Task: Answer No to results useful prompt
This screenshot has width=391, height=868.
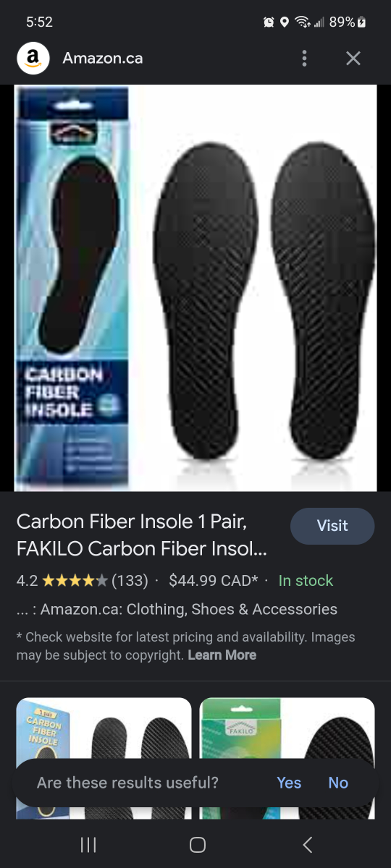Action: [338, 783]
